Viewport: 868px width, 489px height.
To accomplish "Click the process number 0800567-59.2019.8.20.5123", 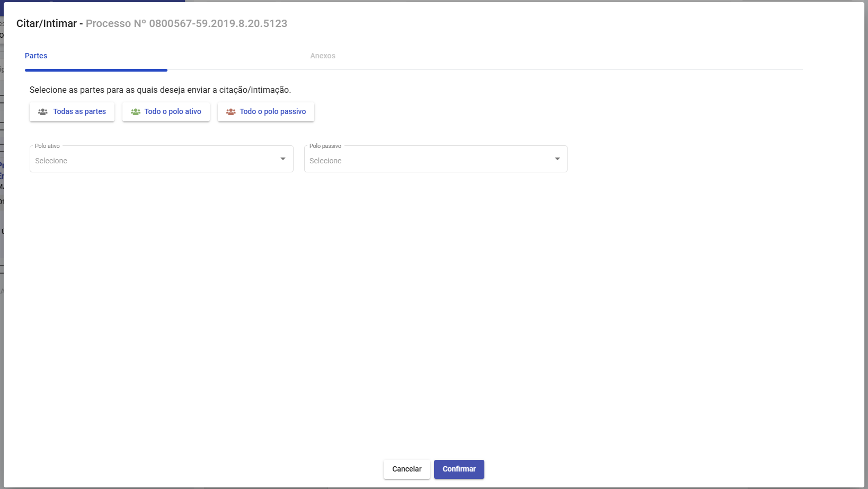I will click(218, 23).
